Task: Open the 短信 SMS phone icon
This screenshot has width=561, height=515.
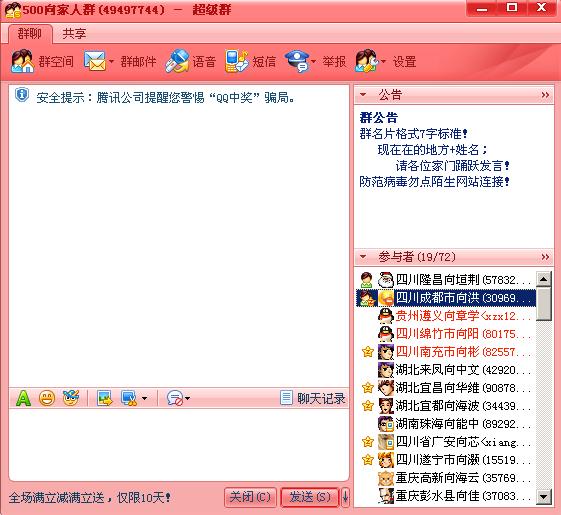Action: tap(236, 61)
